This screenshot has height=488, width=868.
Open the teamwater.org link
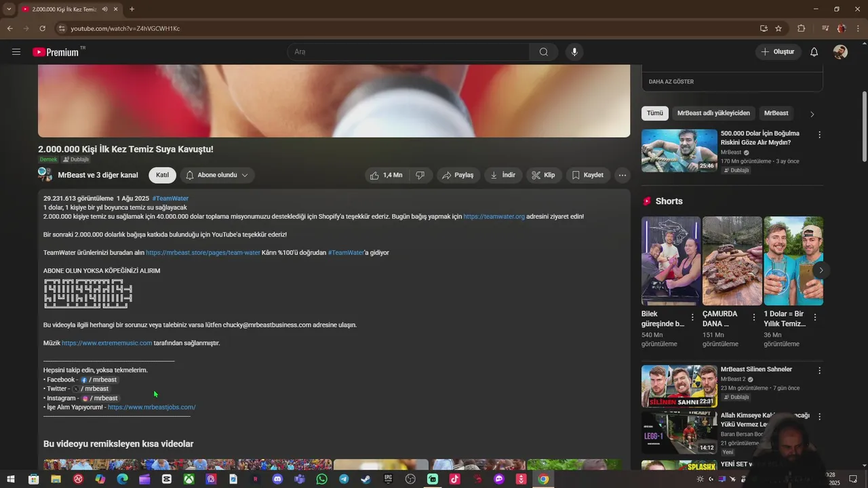pyautogui.click(x=494, y=217)
